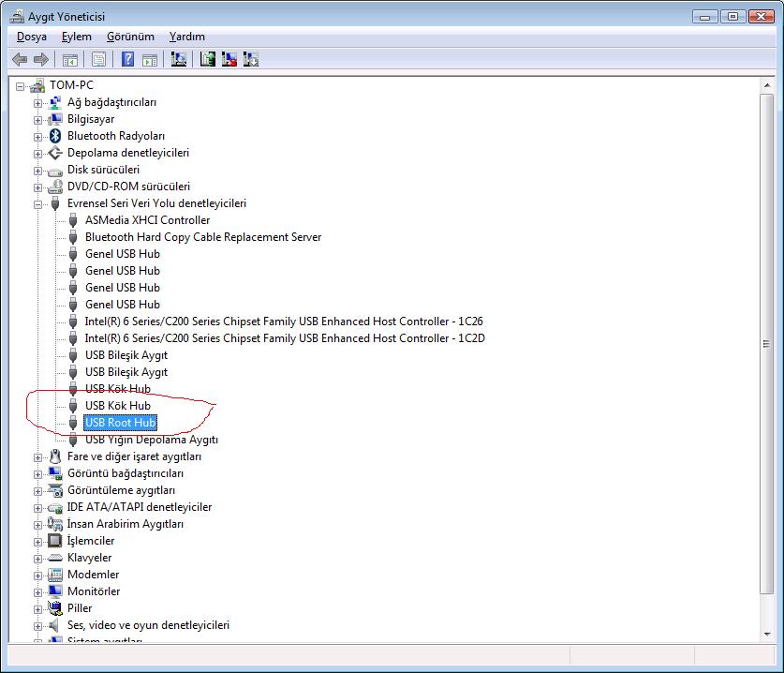
Task: Open the Dosya menu
Action: coord(31,37)
